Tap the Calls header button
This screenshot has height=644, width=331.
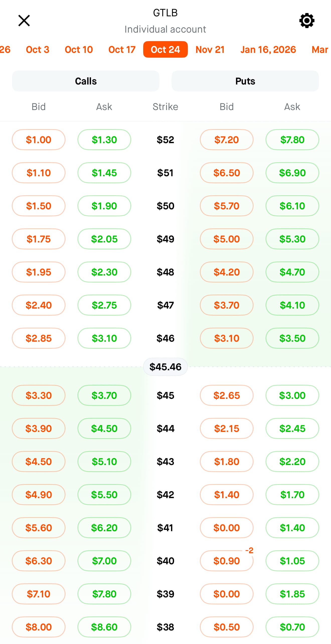pos(86,81)
